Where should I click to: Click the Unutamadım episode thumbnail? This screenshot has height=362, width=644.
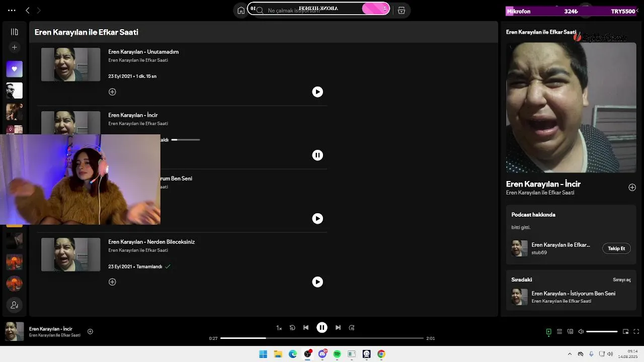click(x=70, y=64)
